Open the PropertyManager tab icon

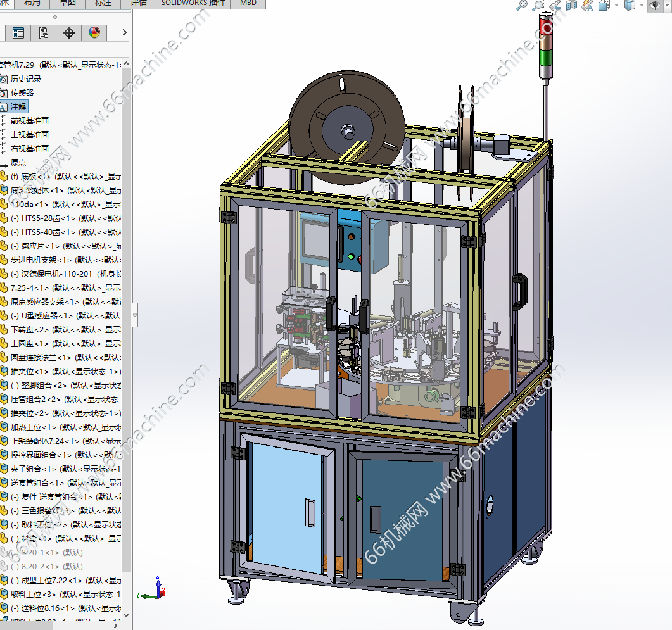[x=18, y=33]
